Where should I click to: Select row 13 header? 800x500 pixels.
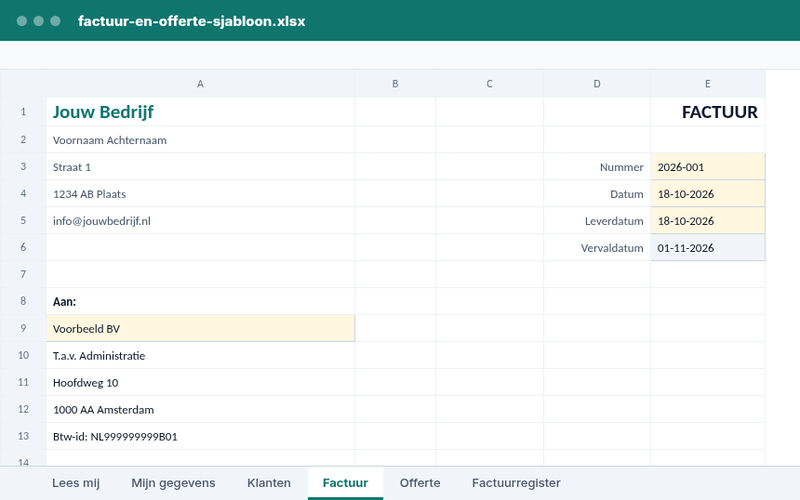click(x=23, y=436)
